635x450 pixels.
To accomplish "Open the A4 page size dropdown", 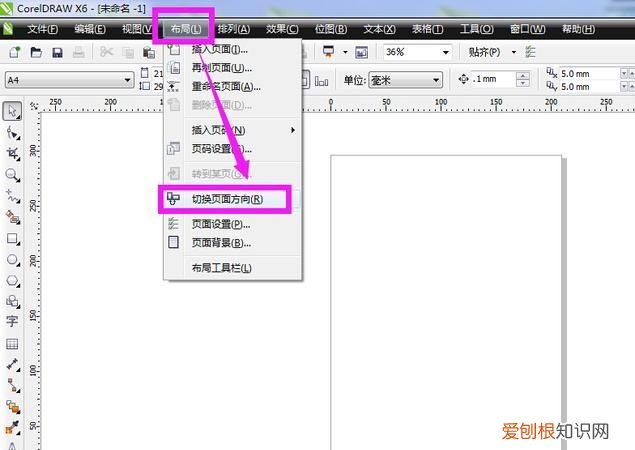I will (128, 80).
